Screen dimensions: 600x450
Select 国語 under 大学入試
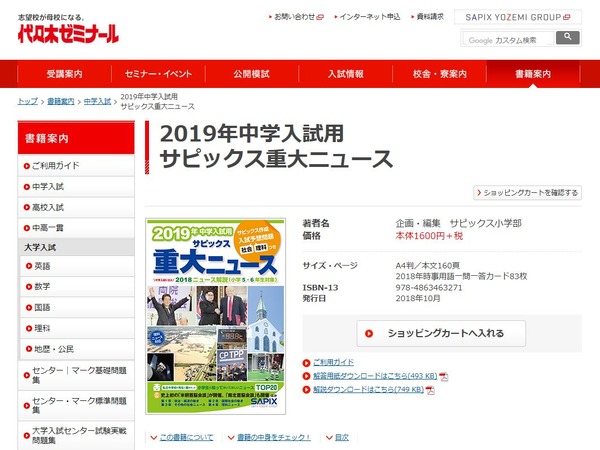coord(77,307)
